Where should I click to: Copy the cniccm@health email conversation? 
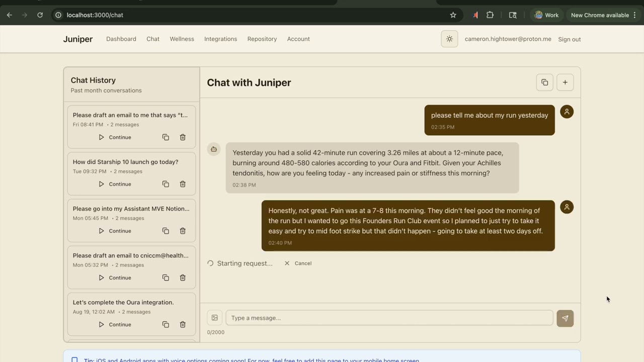click(x=166, y=278)
